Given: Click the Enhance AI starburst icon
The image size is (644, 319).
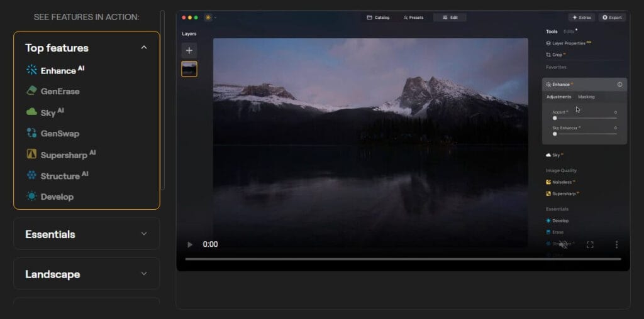Looking at the screenshot, I should click(x=31, y=70).
